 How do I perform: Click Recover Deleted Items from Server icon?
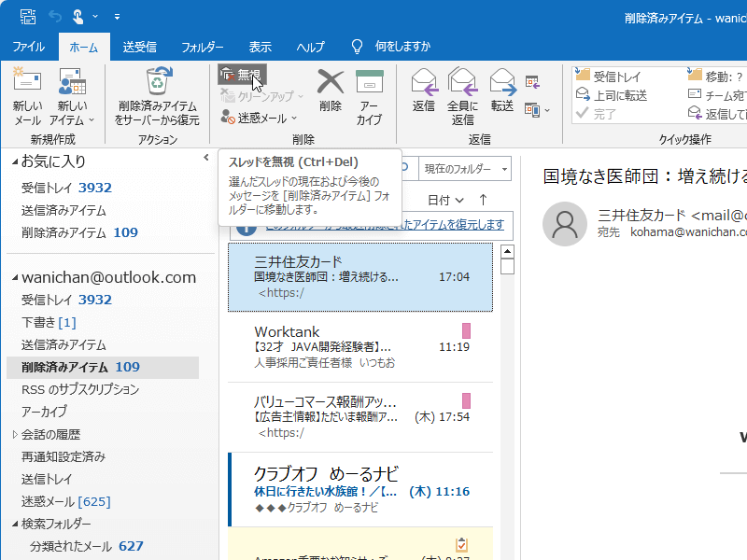(158, 80)
